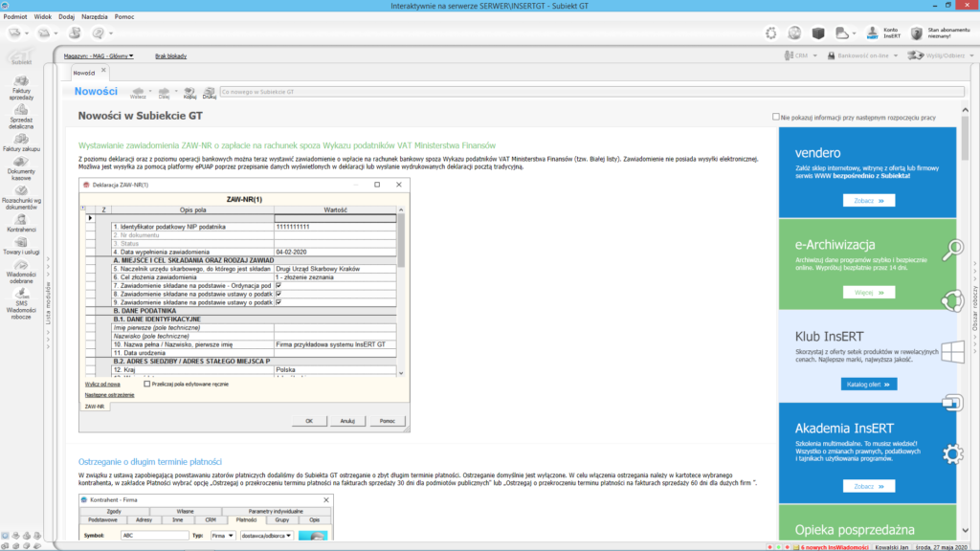980x551 pixels.
Task: Open Rozrachunki wg dokumentów module
Action: coord(21,197)
